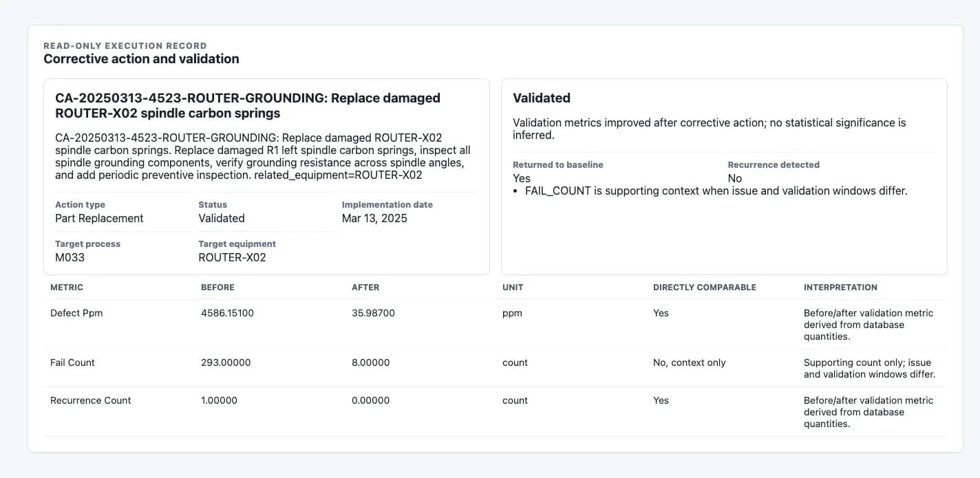Viewport: 980px width, 478px height.
Task: Click the 'Target process' label
Action: click(87, 244)
